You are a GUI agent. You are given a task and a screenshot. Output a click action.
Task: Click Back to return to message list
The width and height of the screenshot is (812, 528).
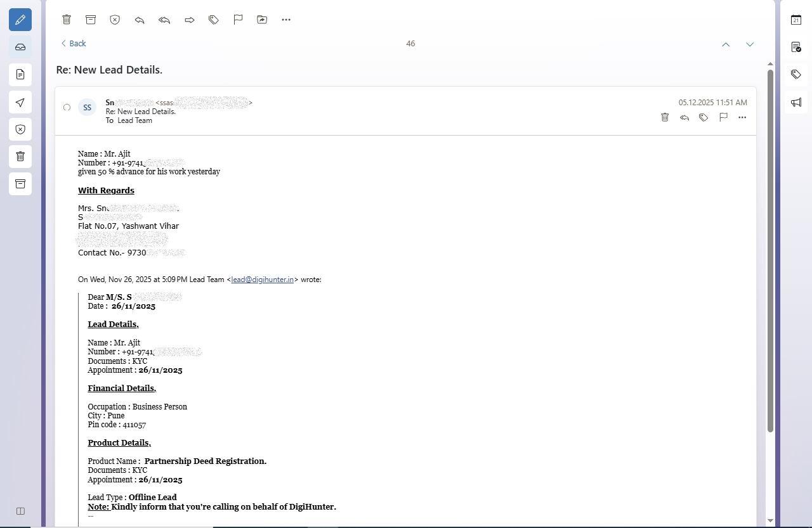coord(73,44)
